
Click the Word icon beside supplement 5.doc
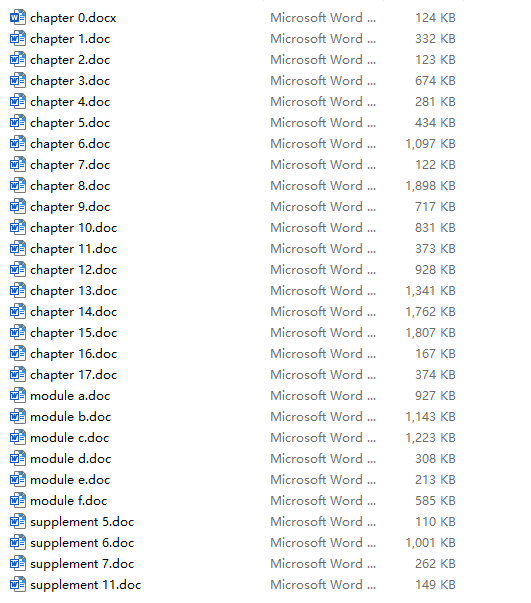pyautogui.click(x=18, y=522)
